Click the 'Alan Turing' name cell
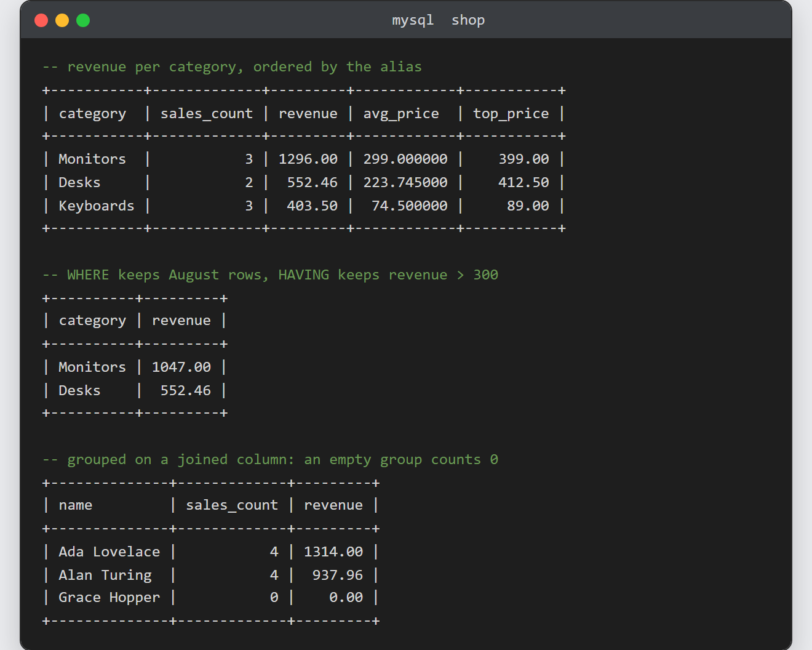Screen dimensions: 812x650 (105, 576)
